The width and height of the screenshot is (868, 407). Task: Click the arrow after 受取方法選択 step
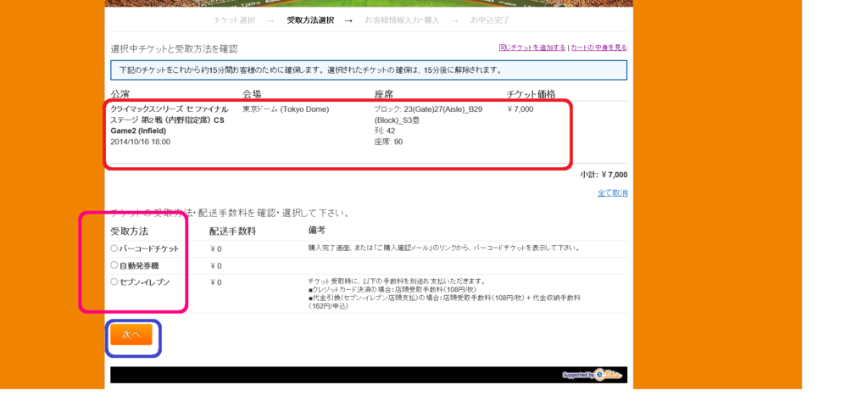(x=348, y=20)
